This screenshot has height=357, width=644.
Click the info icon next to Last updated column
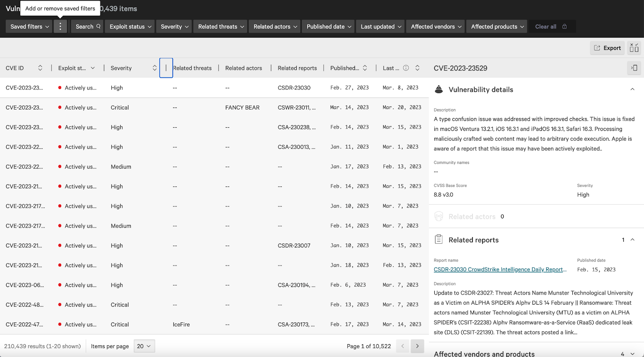[406, 68]
